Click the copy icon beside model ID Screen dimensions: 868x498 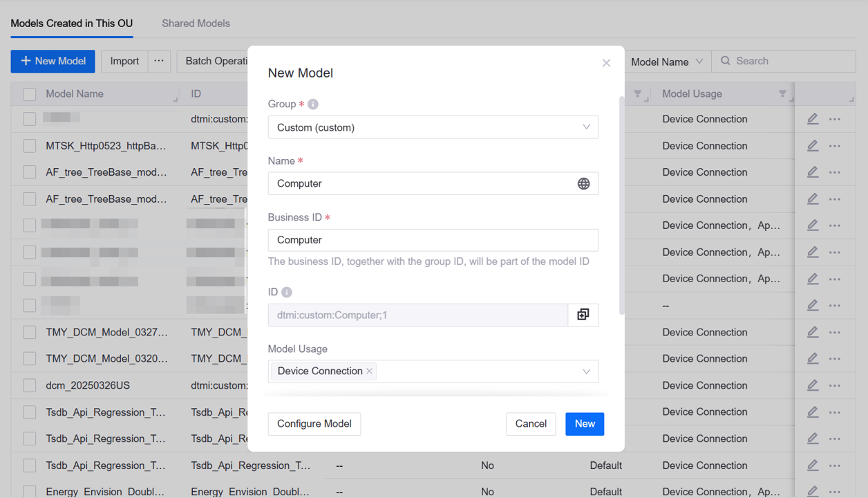[583, 315]
